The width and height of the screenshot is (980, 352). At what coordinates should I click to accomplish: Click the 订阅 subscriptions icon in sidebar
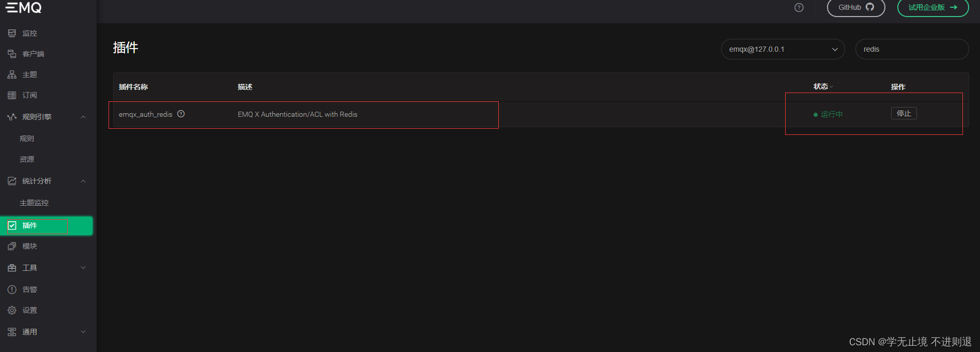coord(12,95)
